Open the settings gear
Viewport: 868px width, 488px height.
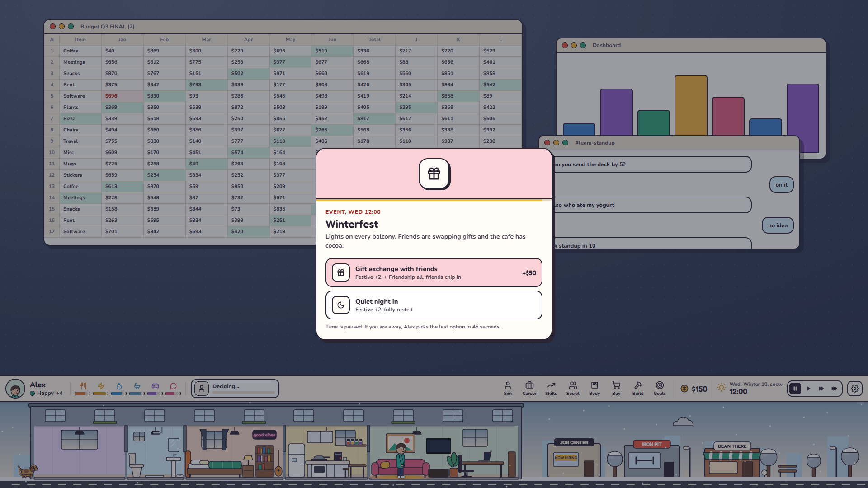pos(855,389)
